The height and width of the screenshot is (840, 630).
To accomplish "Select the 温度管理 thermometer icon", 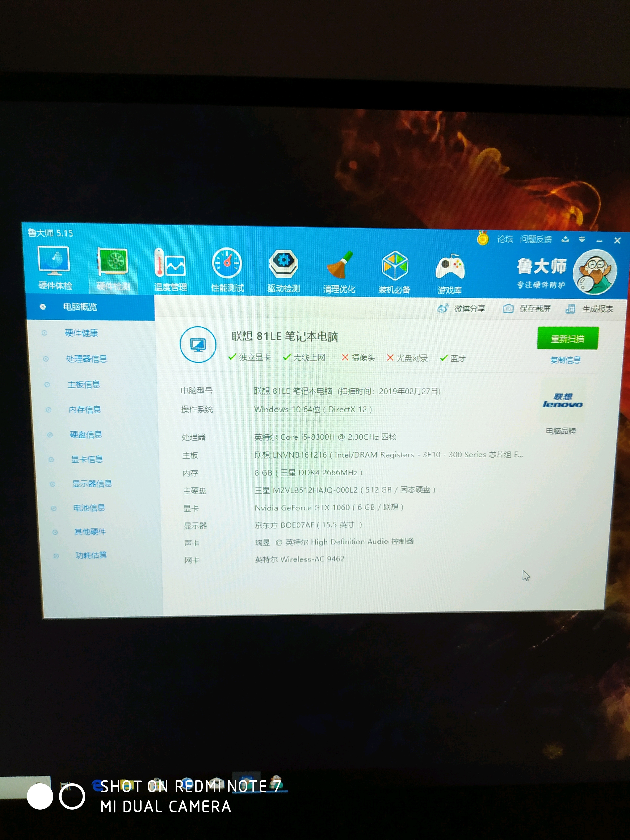I will [170, 264].
